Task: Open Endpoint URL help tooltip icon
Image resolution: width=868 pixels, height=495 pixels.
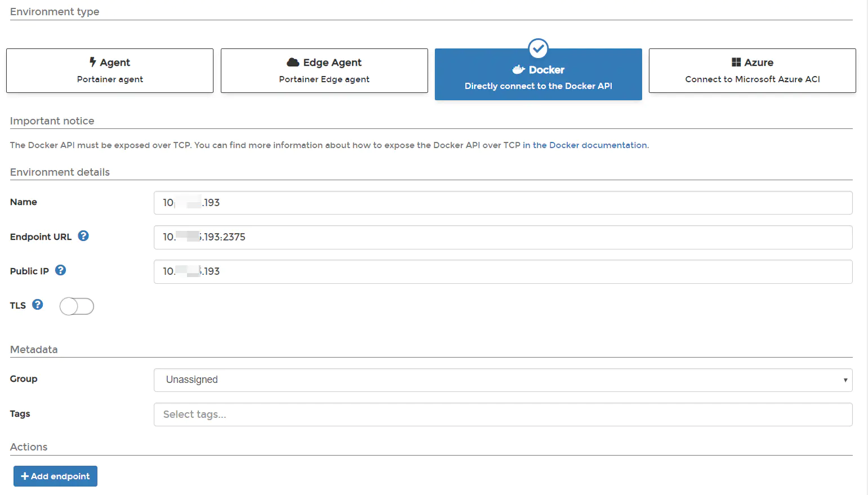Action: point(83,236)
